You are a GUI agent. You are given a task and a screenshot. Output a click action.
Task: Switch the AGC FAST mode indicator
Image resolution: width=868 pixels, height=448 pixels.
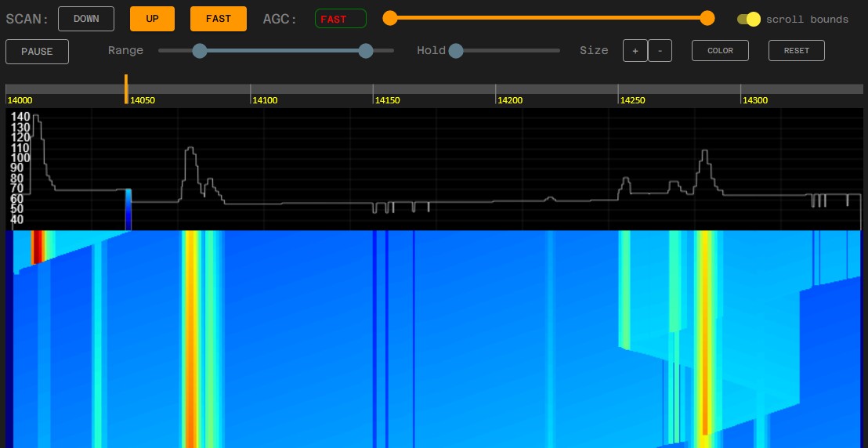click(340, 19)
